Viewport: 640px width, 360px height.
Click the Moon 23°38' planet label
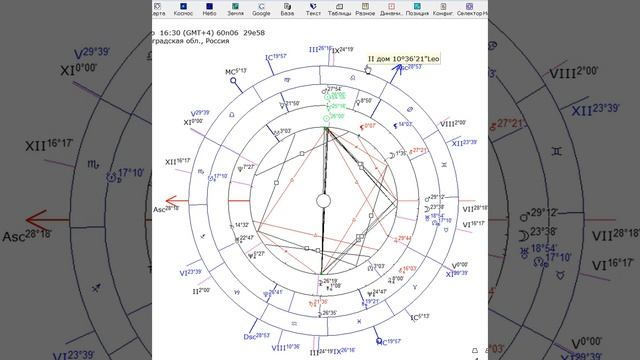coord(434,208)
